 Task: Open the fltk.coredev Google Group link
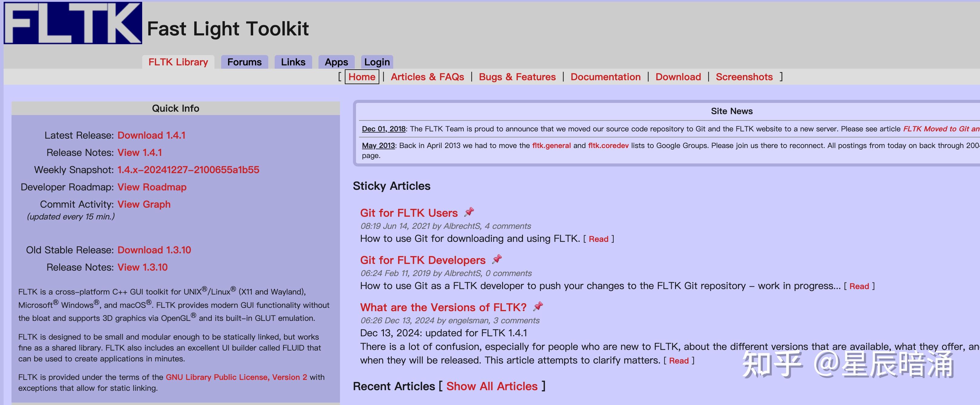click(x=608, y=145)
